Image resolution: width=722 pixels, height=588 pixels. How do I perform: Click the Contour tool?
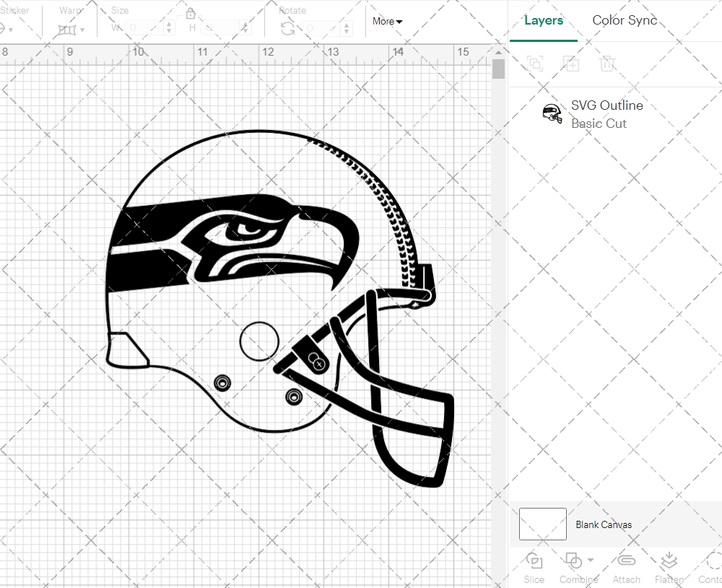pyautogui.click(x=712, y=568)
